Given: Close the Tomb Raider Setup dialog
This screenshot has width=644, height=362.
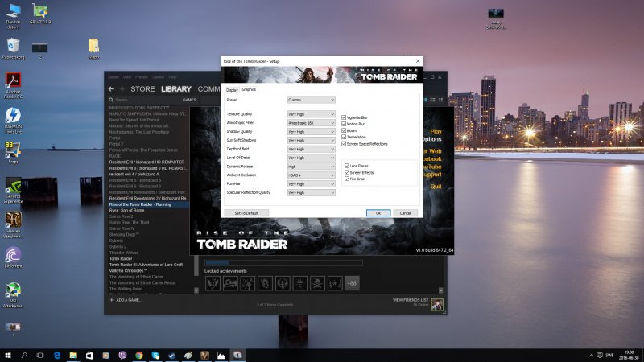Looking at the screenshot, I should [418, 61].
